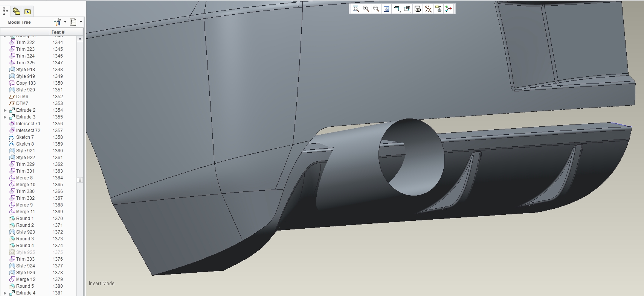Select the Merge 8 feature icon
This screenshot has height=296, width=644.
pyautogui.click(x=12, y=178)
